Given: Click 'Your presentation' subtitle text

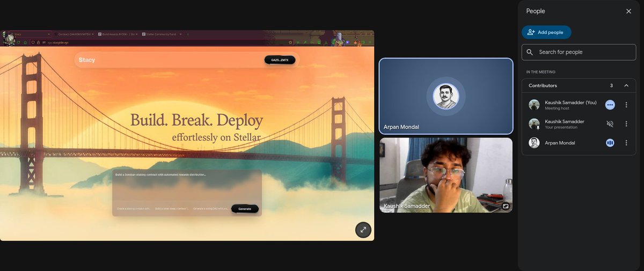Looking at the screenshot, I should pos(561,127).
